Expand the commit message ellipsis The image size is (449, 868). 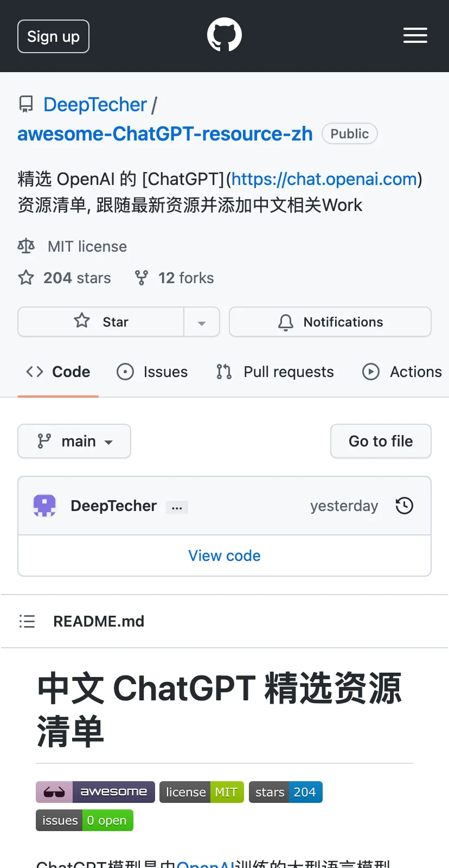coord(177,507)
